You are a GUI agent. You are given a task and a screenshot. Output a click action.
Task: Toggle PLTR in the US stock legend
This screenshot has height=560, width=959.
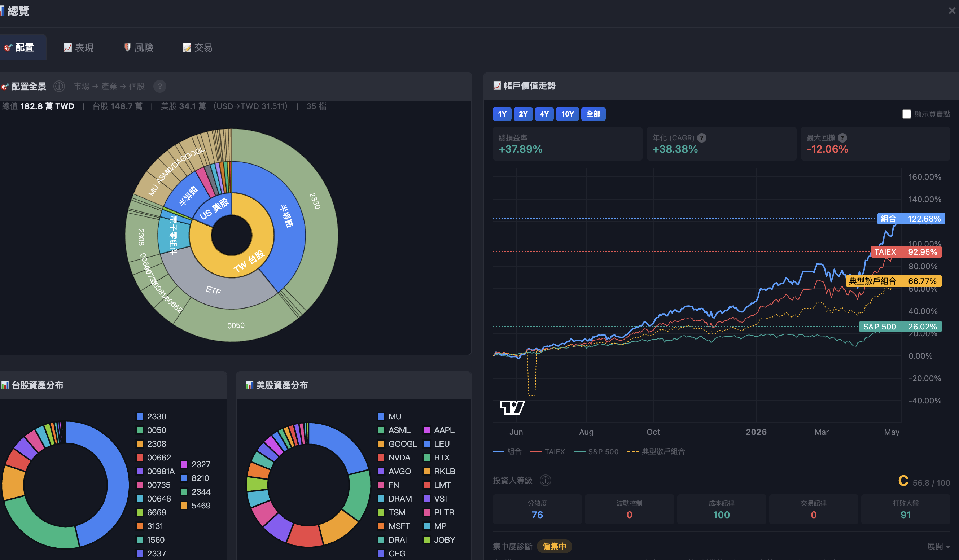(439, 512)
